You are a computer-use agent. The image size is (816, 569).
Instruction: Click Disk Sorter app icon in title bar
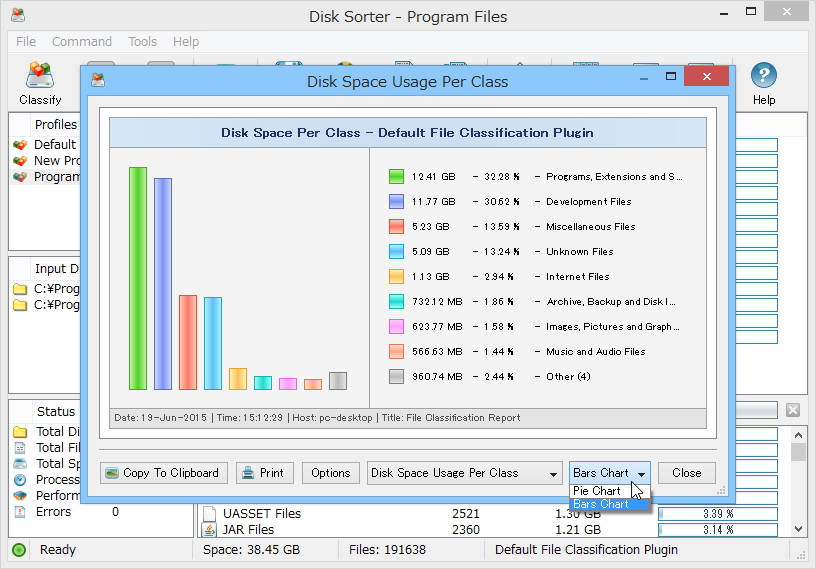click(x=18, y=15)
